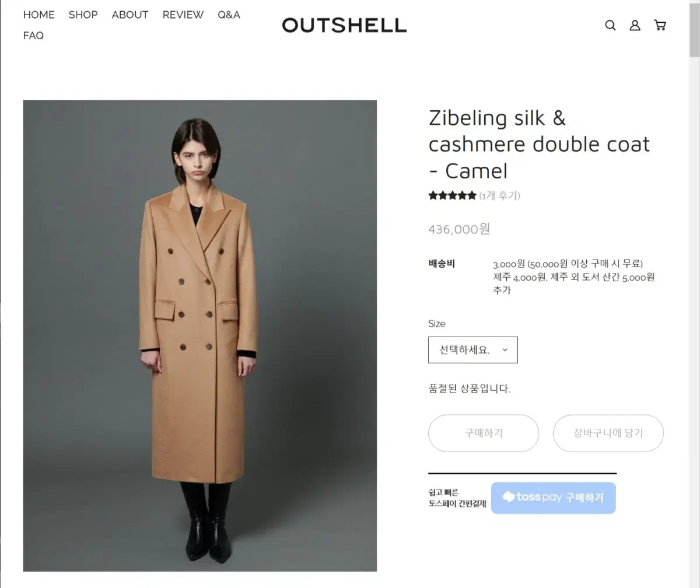Open the search magnifier icon

click(610, 25)
